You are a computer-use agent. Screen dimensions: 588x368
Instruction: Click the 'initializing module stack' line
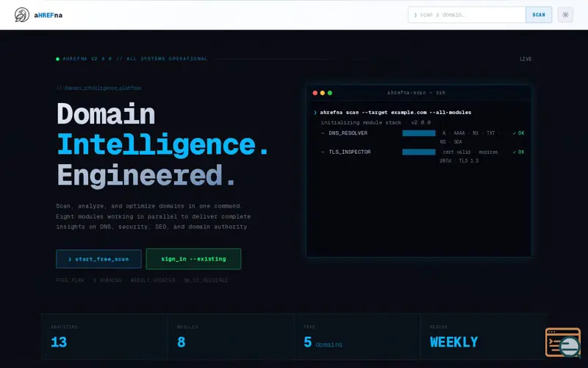point(376,123)
